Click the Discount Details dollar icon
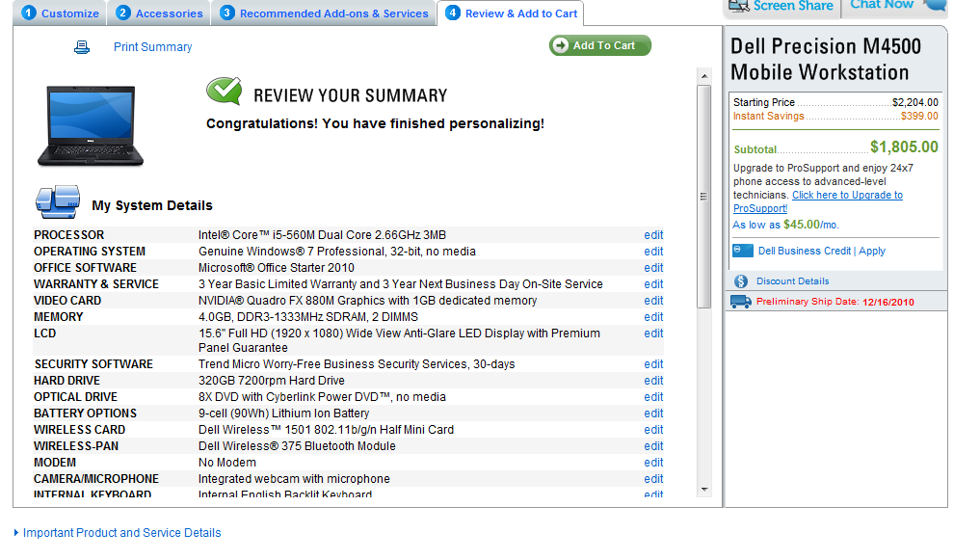This screenshot has width=980, height=560. click(741, 281)
